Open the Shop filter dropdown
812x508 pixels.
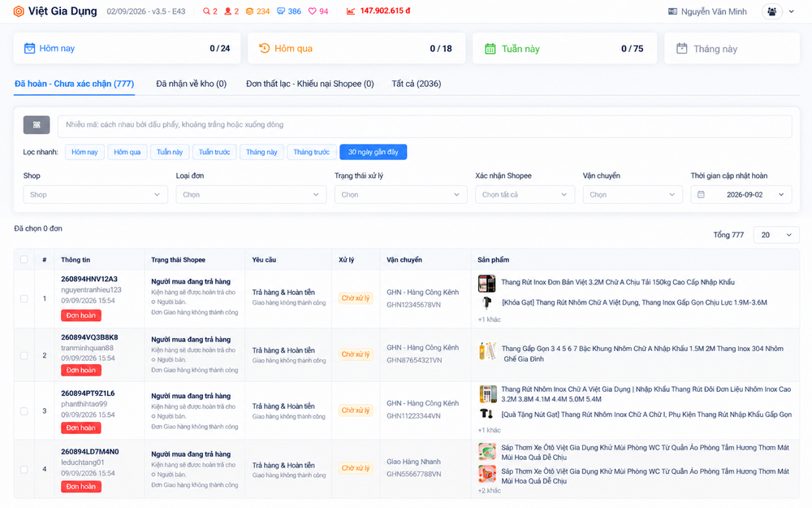click(x=95, y=194)
